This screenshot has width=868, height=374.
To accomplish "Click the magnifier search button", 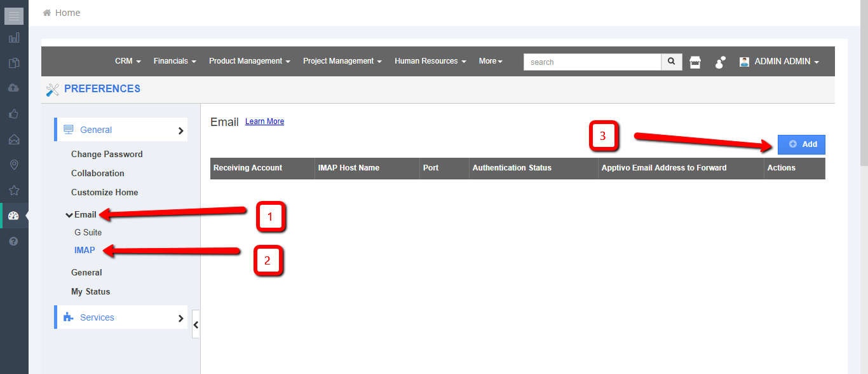I will [672, 62].
